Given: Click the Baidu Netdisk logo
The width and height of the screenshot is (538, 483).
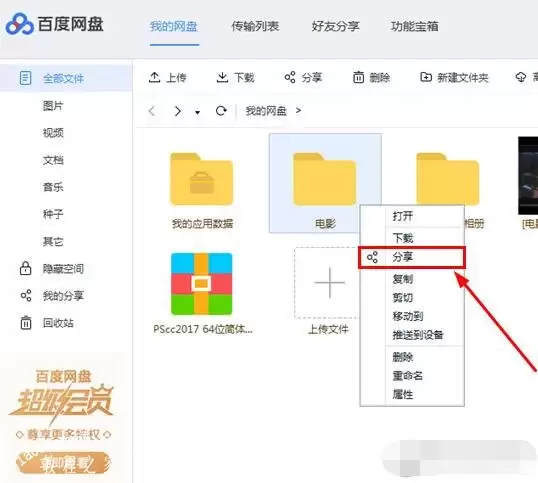Looking at the screenshot, I should (x=55, y=24).
